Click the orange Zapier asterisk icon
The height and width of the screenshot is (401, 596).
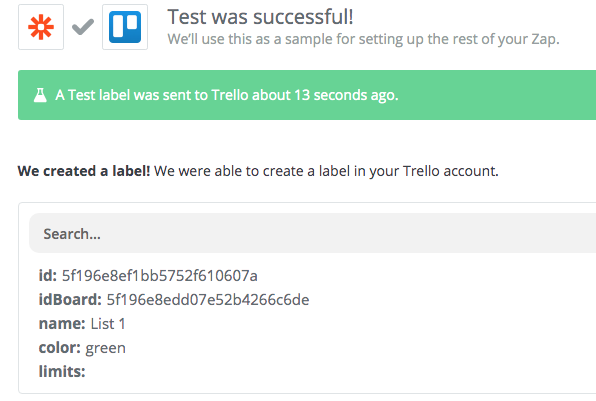(x=41, y=27)
